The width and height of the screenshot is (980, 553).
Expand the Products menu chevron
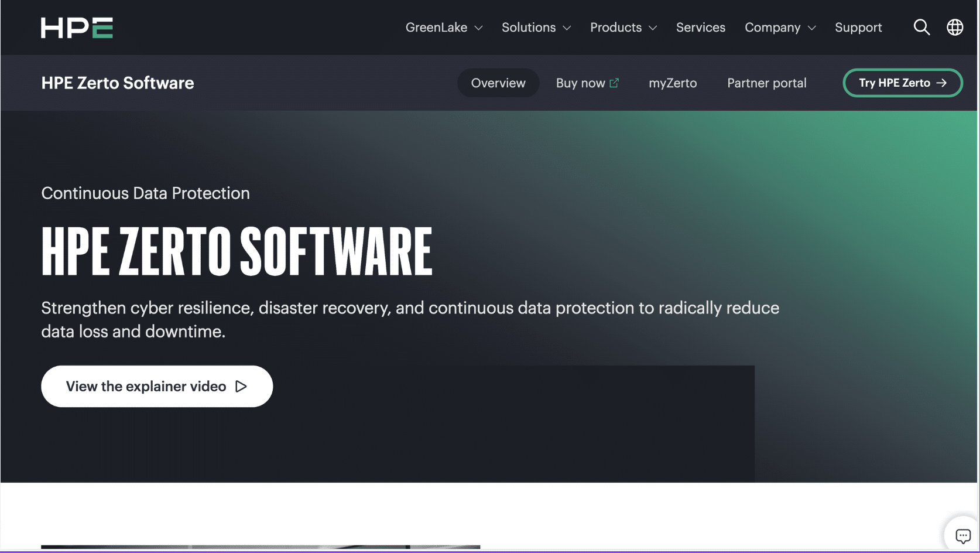tap(653, 28)
